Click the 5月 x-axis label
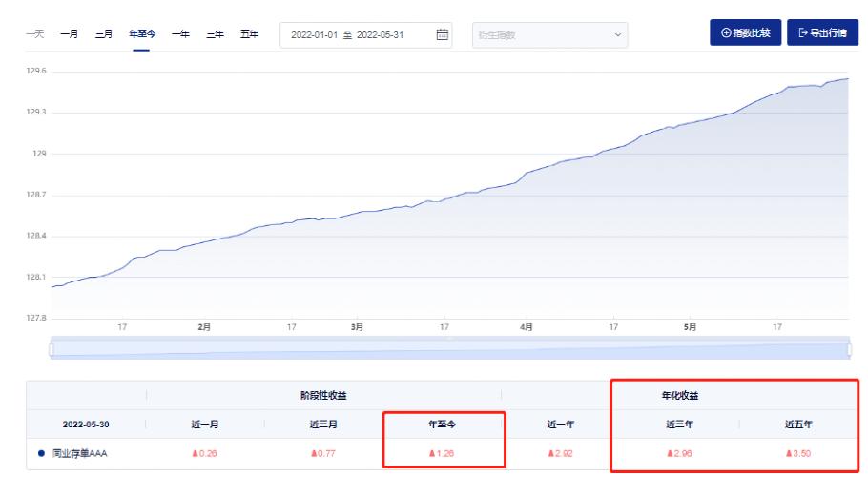 [x=690, y=327]
